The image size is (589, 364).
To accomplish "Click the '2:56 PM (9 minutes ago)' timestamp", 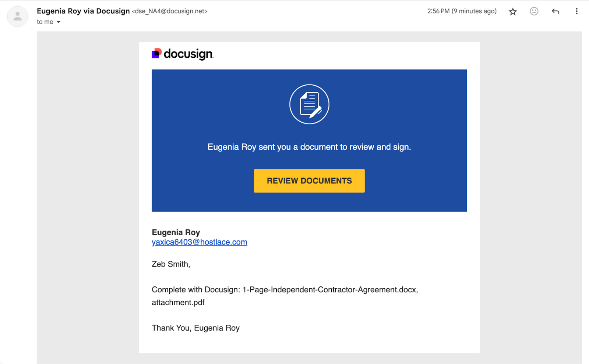I will coord(462,11).
